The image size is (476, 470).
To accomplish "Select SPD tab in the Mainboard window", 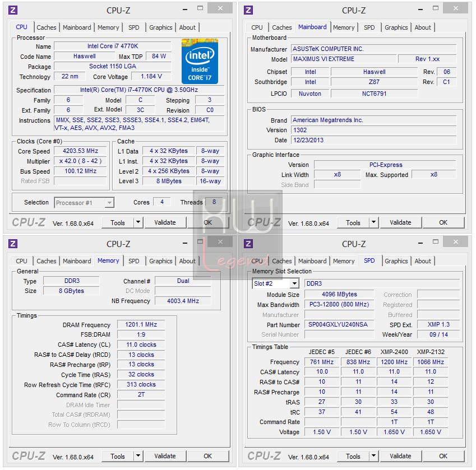I will pyautogui.click(x=369, y=27).
